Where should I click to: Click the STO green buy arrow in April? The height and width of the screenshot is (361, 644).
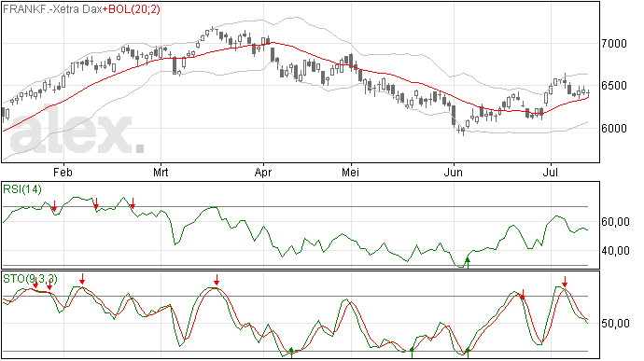click(x=291, y=352)
